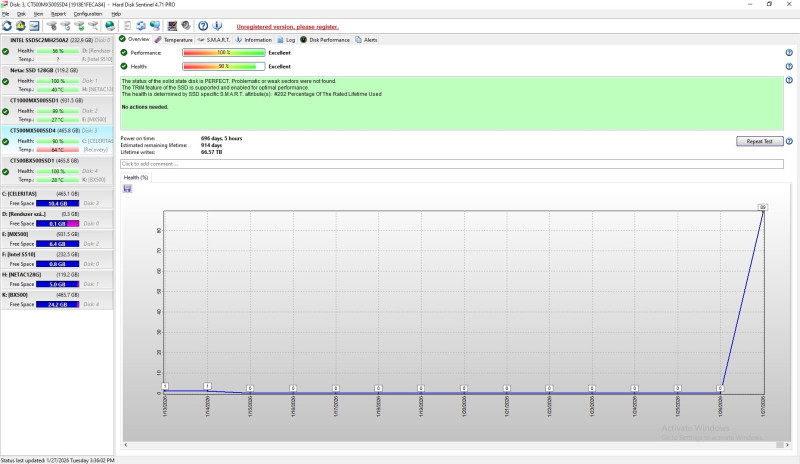Click the blue sync arrows icon right of document icon
This screenshot has height=464, width=800.
coord(141,26)
